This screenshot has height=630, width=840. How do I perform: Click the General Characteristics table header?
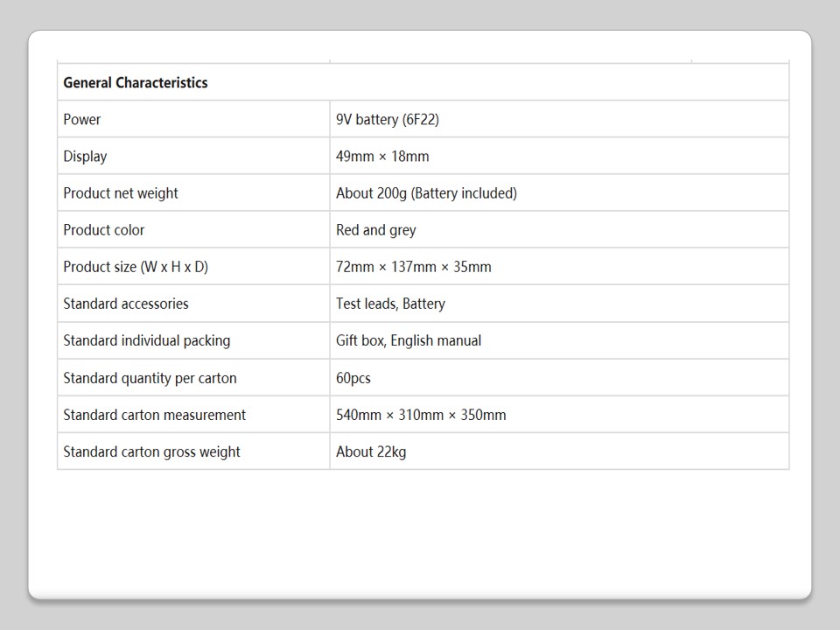point(136,83)
